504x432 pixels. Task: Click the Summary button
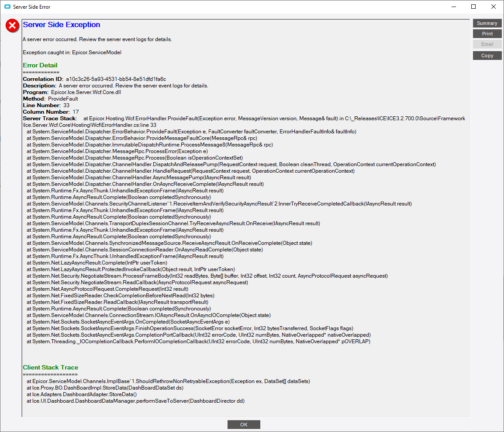tap(487, 23)
